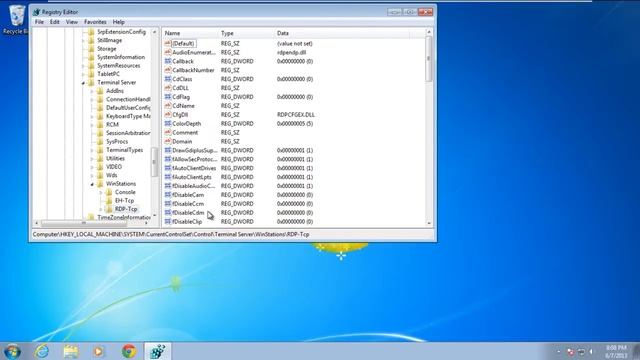Select the SysProcs key in the tree

117,142
